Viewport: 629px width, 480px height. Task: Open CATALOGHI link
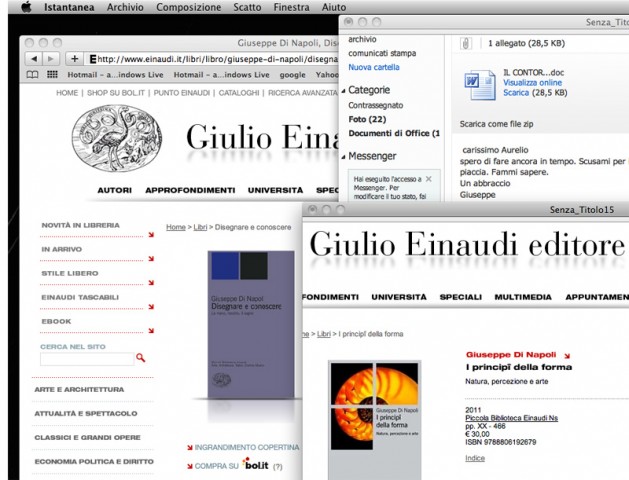239,93
